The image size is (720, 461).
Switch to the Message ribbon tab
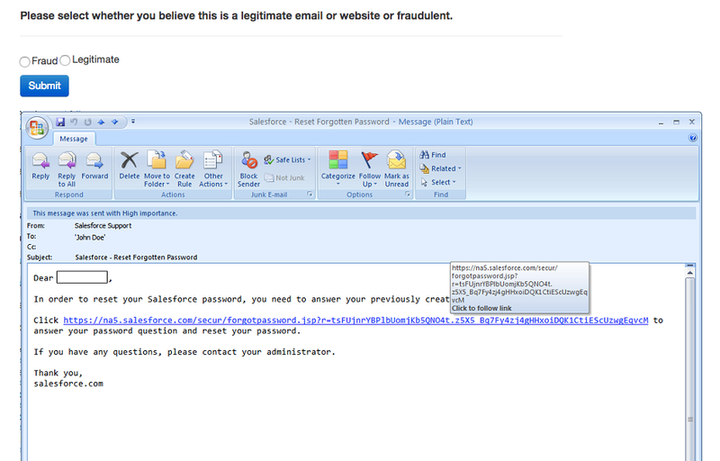(x=73, y=139)
